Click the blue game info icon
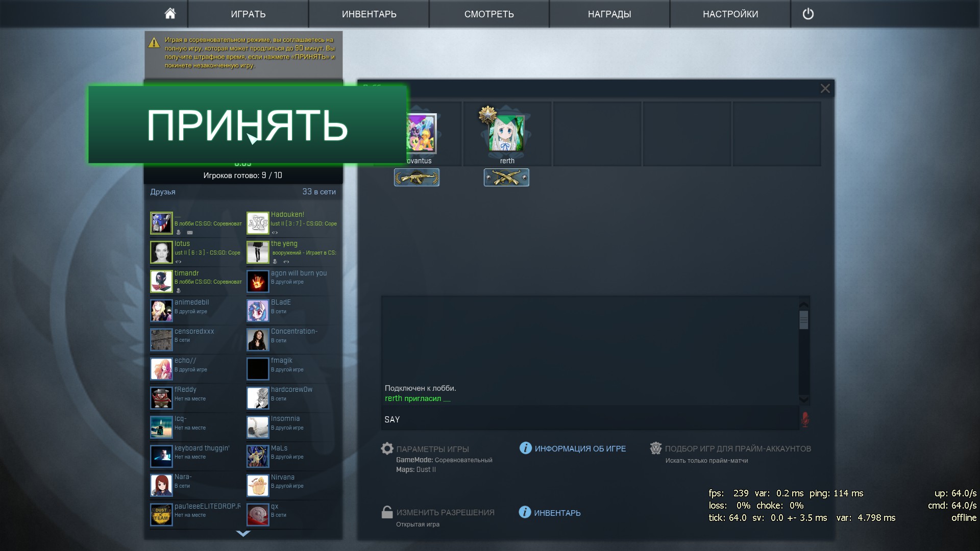 525,448
